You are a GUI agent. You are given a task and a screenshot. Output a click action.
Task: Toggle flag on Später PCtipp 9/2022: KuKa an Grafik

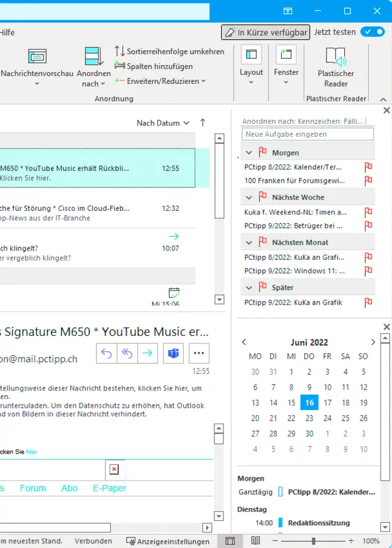click(x=368, y=302)
